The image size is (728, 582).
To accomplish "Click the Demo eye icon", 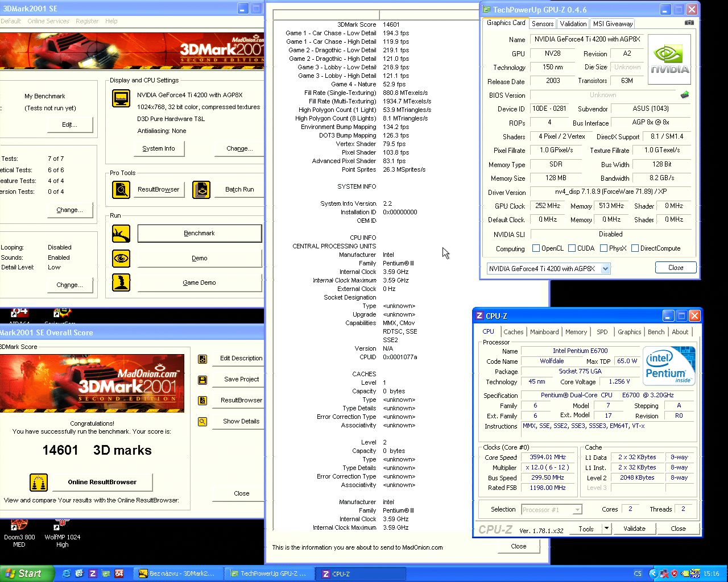I will click(x=121, y=258).
